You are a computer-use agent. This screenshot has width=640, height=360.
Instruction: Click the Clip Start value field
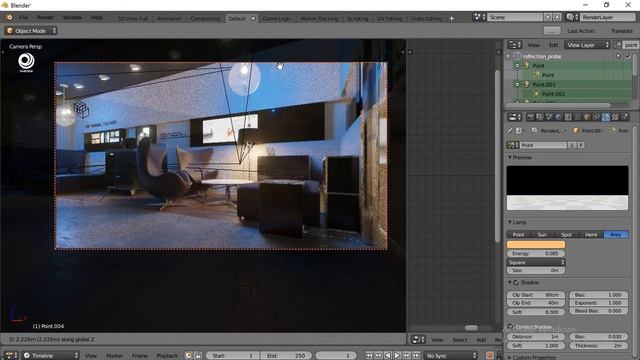click(536, 295)
